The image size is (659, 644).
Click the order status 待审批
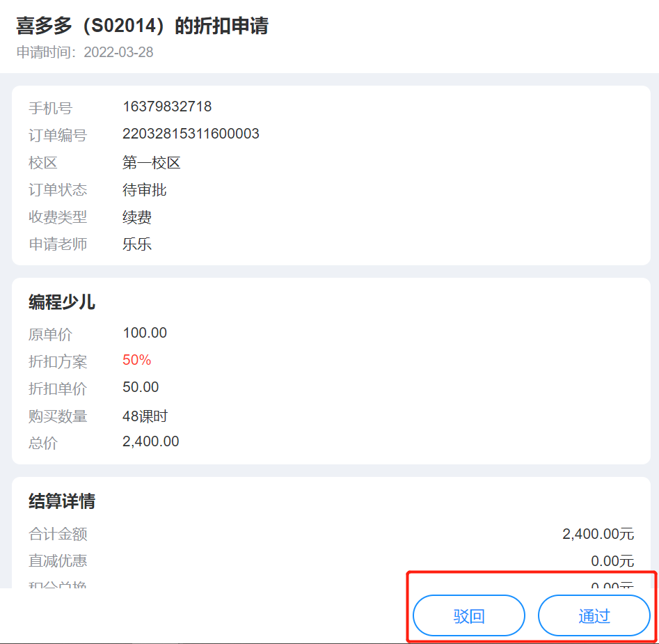pos(144,189)
